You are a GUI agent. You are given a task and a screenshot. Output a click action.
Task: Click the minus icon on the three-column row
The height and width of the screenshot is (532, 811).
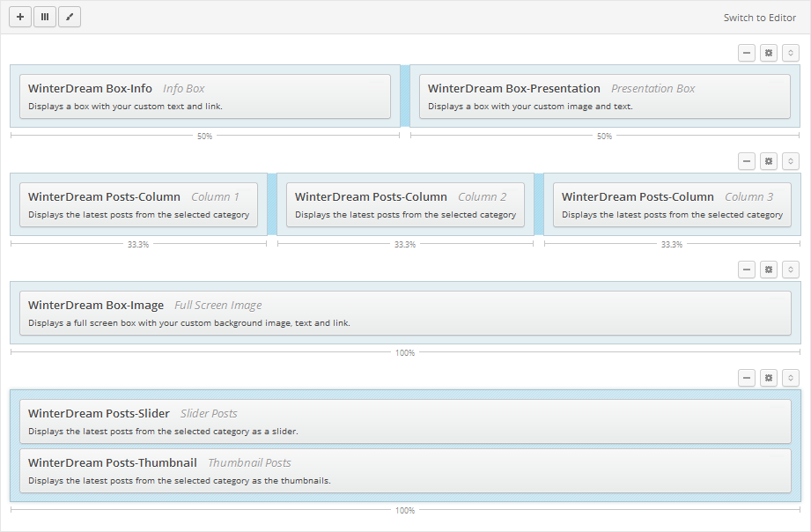746,161
